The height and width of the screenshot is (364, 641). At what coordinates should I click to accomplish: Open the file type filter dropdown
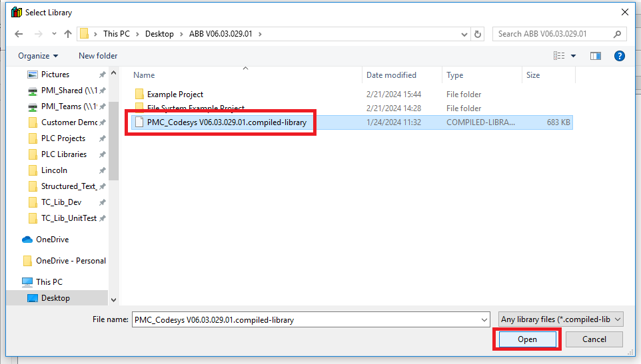click(x=561, y=319)
